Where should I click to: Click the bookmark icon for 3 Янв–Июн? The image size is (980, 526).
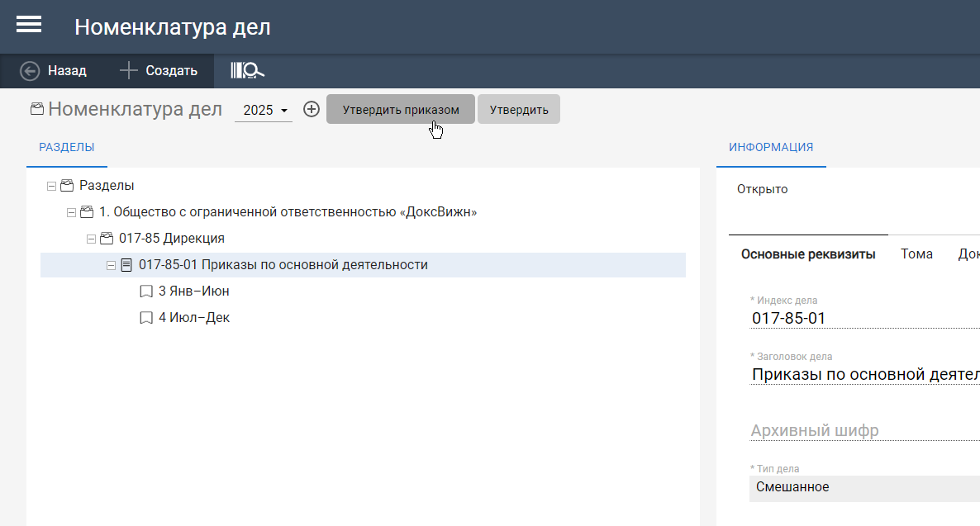click(146, 291)
